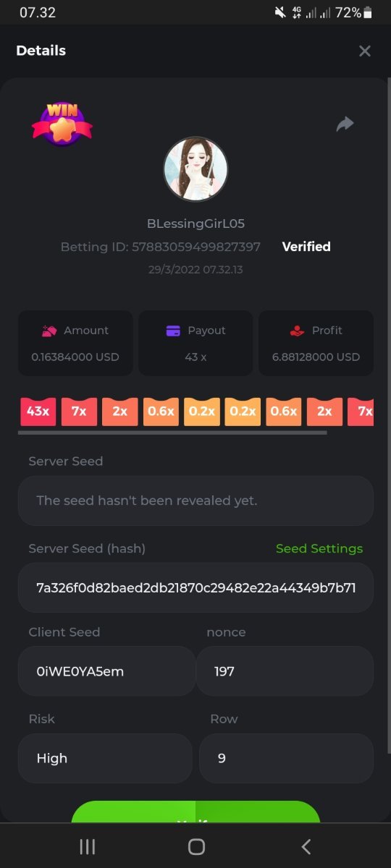
Task: Select the first 7x multiplier chip
Action: [79, 411]
